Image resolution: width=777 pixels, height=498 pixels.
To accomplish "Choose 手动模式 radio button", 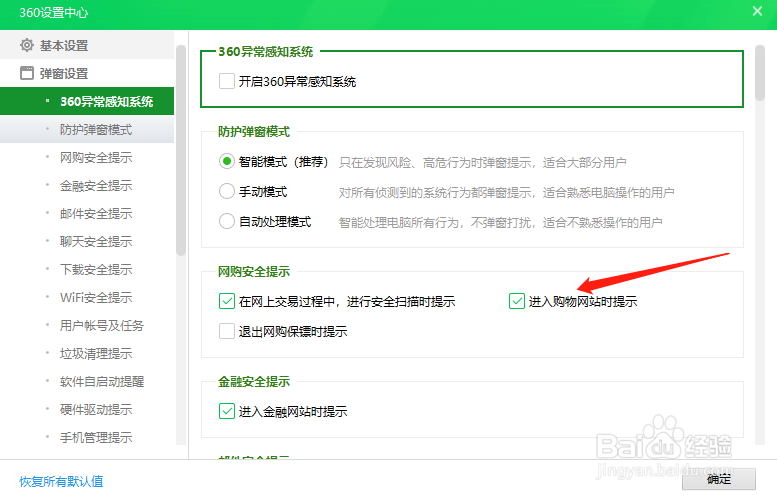I will (227, 191).
